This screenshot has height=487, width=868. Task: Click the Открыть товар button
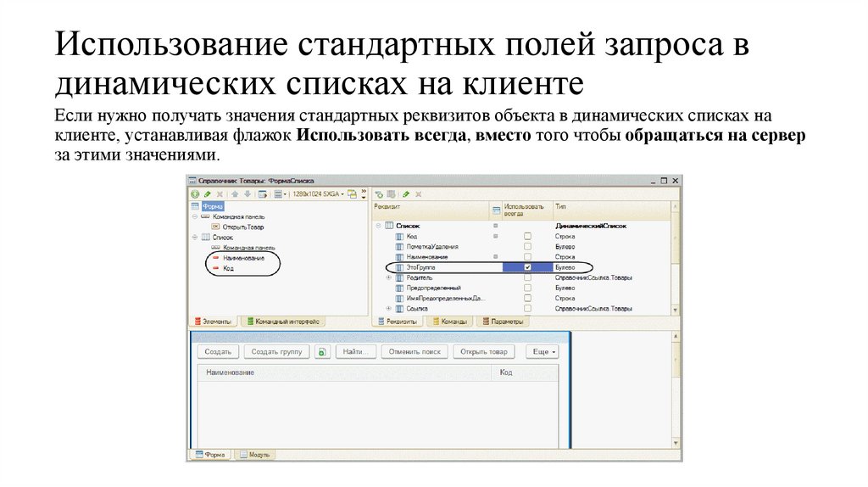tap(484, 352)
